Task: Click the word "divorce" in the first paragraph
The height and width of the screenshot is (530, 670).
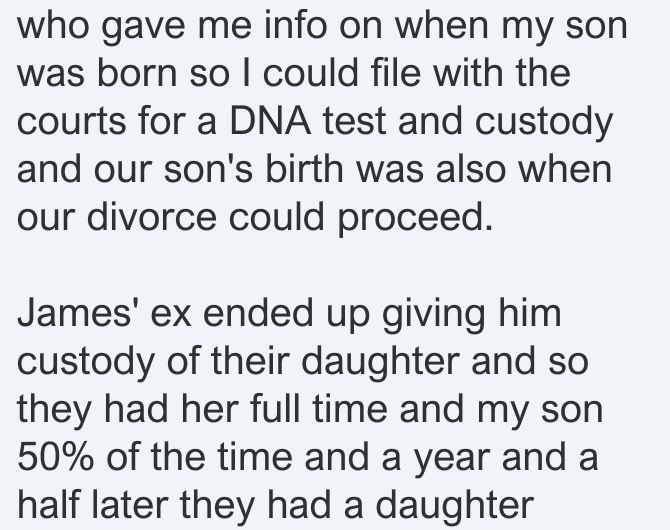Action: (x=151, y=217)
